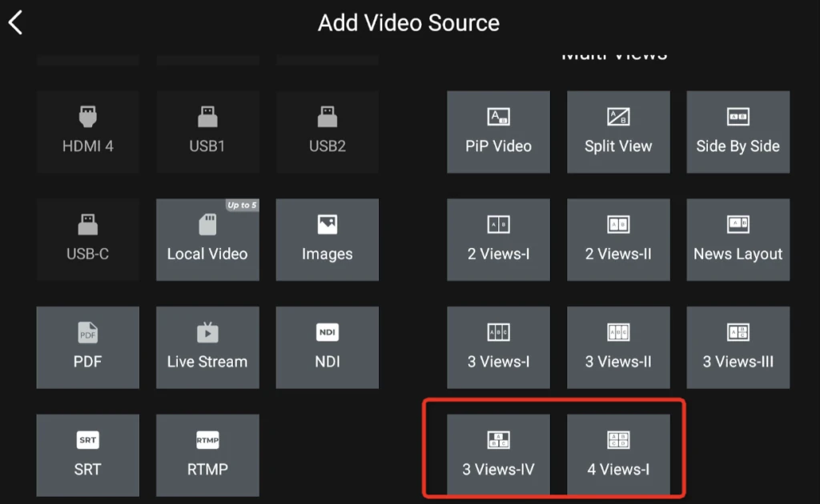Select the 3 Views-III layout

738,348
